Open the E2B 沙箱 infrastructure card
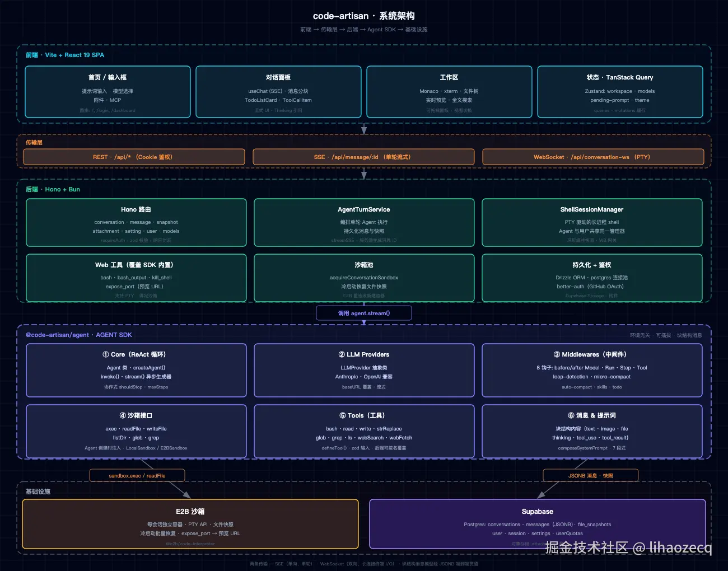728x571 pixels. coord(190,524)
